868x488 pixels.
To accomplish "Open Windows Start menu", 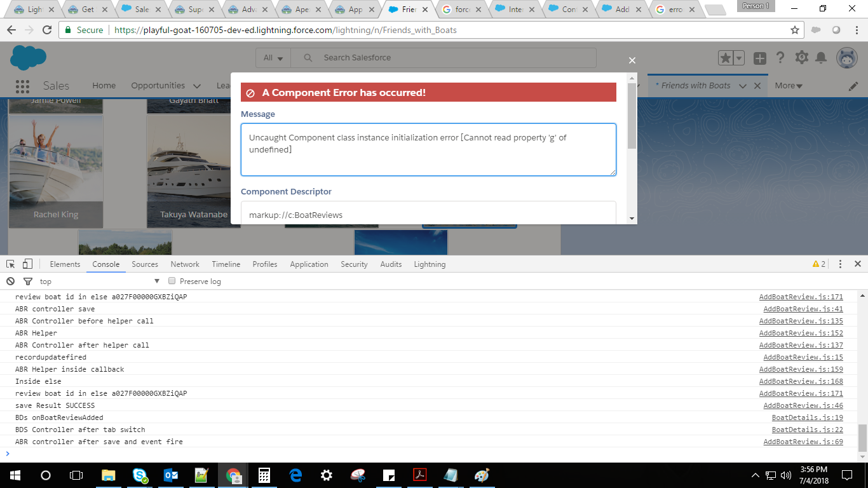I will tap(15, 475).
